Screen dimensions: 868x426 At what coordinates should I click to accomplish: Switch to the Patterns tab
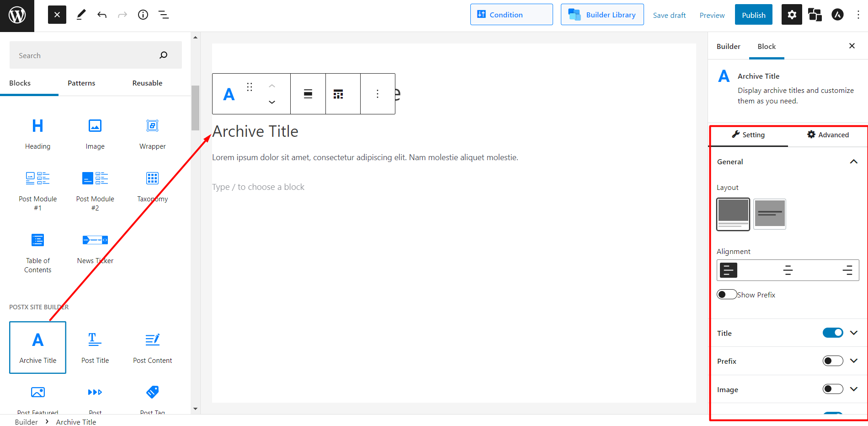81,83
